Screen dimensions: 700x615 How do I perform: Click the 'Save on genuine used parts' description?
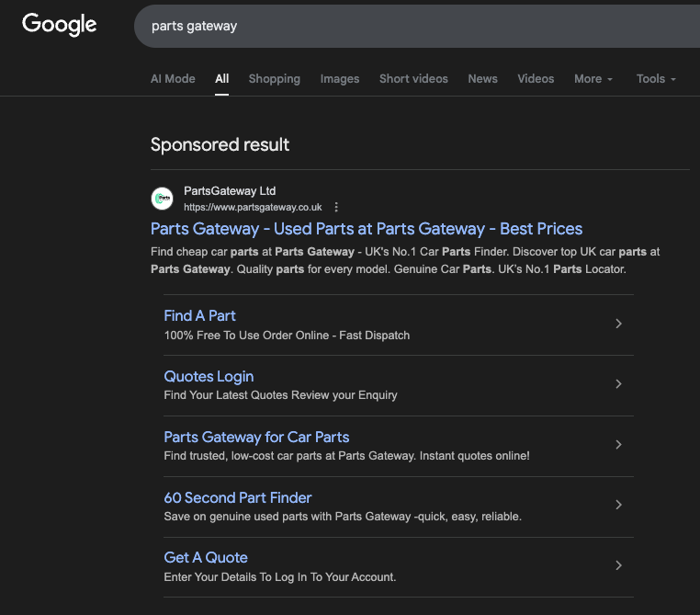tap(343, 517)
